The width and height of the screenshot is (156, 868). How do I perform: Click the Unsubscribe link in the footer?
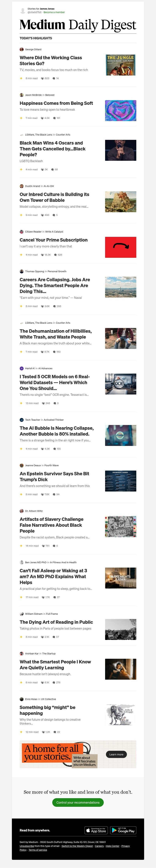pyautogui.click(x=27, y=846)
